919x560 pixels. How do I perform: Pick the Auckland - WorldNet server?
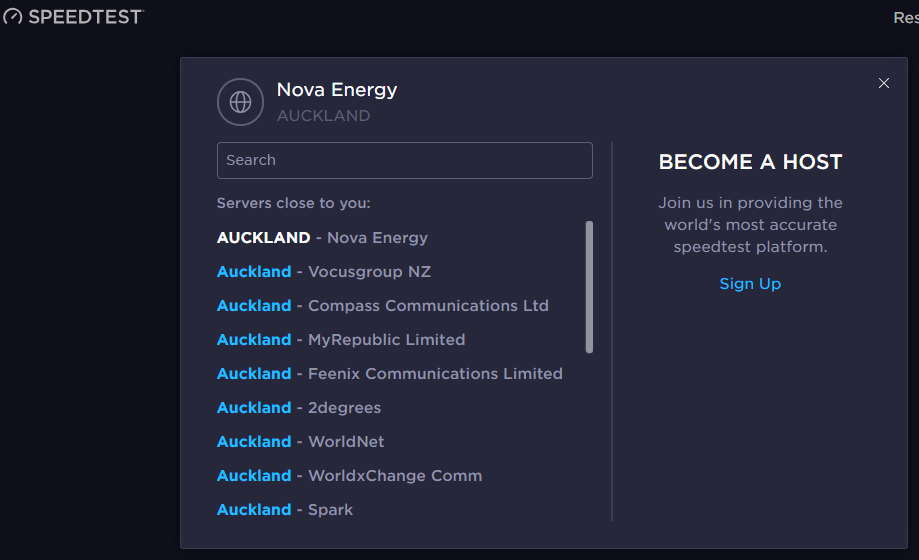(x=300, y=442)
